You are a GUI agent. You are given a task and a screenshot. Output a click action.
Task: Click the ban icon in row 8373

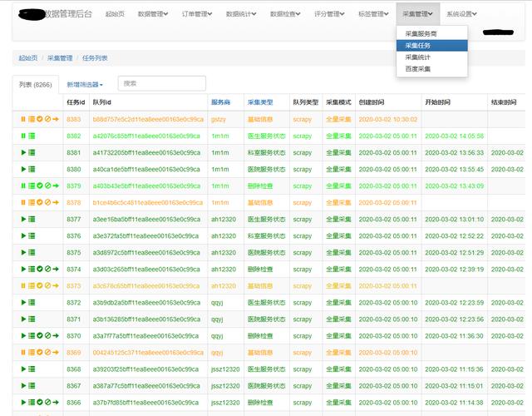[48, 285]
